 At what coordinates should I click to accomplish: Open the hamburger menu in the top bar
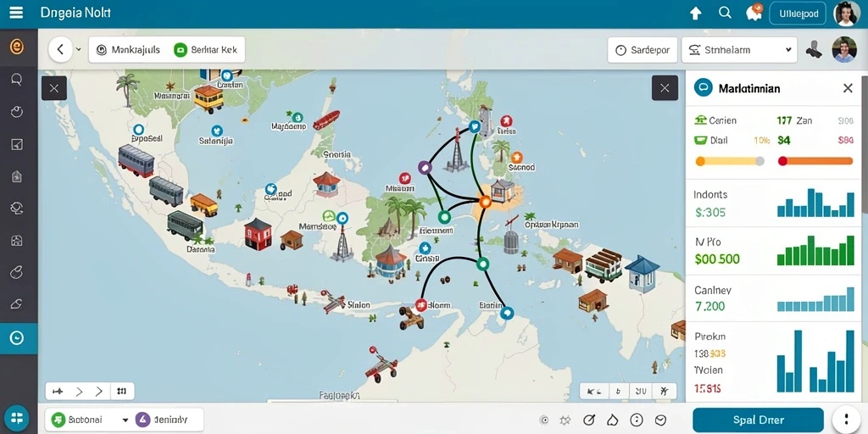tap(16, 13)
